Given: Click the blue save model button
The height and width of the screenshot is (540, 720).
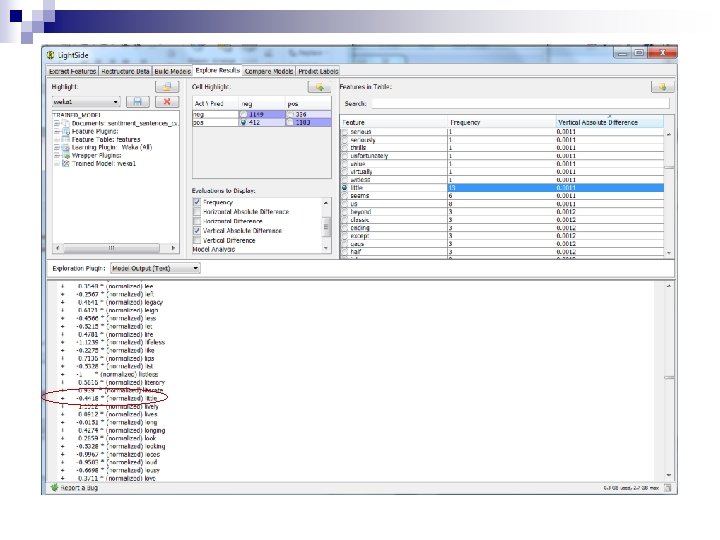Looking at the screenshot, I should (x=138, y=101).
